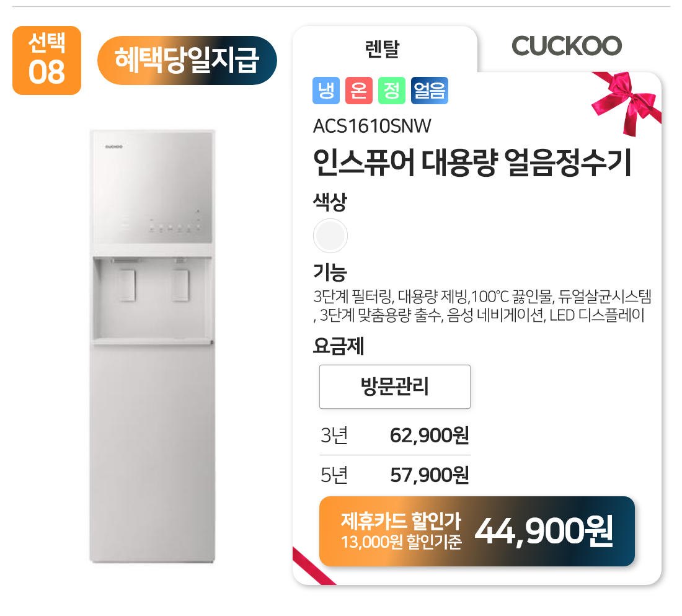Choose the white color swatch
This screenshot has height=616, width=682.
330,236
